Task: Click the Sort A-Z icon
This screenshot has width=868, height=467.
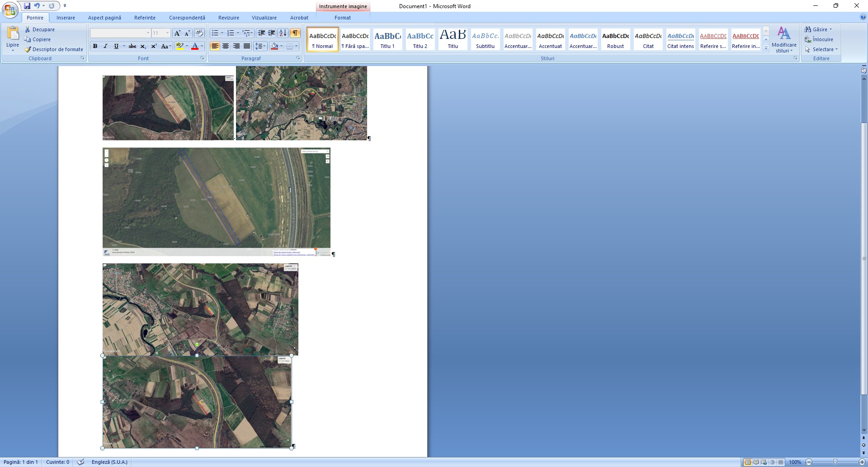Action: (x=283, y=33)
